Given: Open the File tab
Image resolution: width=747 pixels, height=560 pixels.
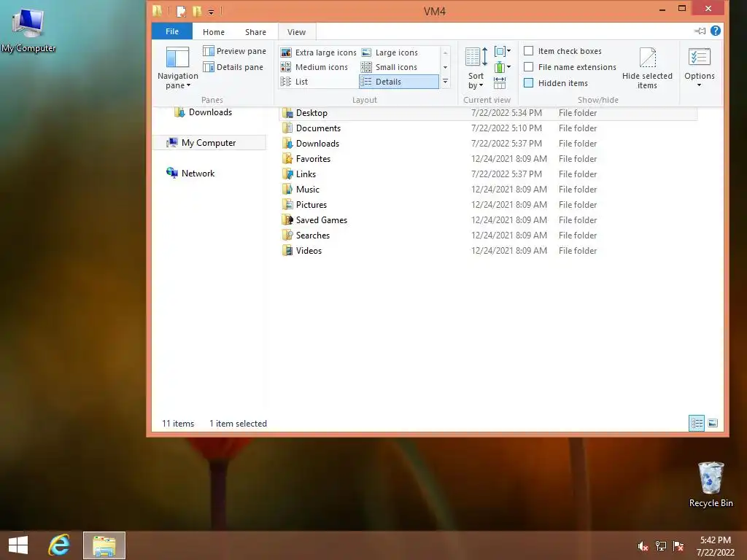Looking at the screenshot, I should coord(172,31).
